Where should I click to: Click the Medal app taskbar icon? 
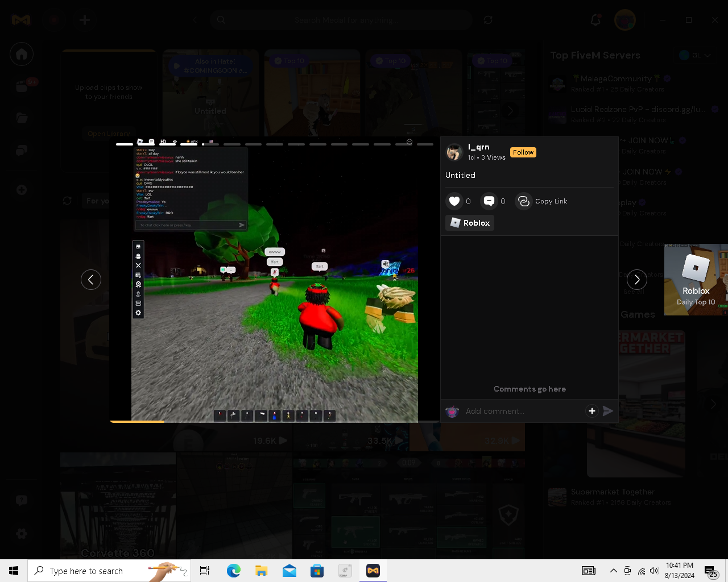click(x=373, y=571)
